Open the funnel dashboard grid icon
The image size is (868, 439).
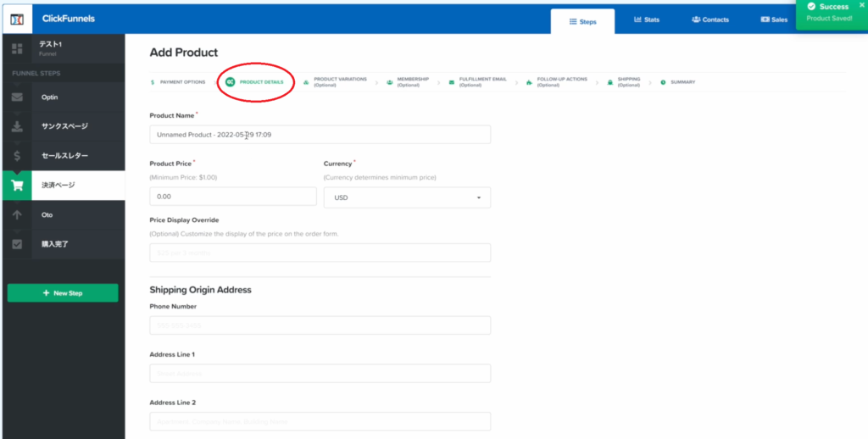[x=17, y=48]
